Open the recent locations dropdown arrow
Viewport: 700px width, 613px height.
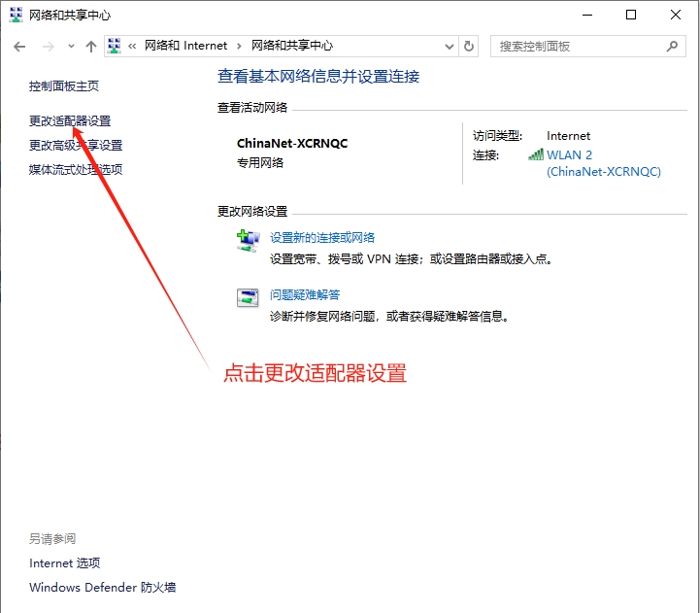(x=71, y=46)
